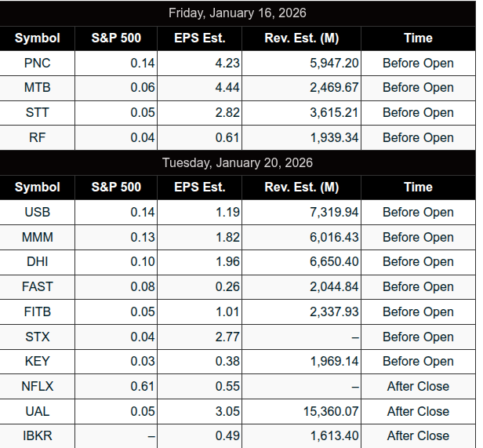The height and width of the screenshot is (448, 483).
Task: Open the KEY ticker symbol
Action: coord(37,362)
